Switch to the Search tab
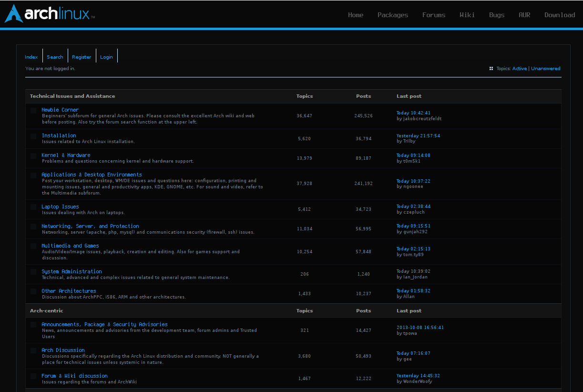This screenshot has width=583, height=392. coord(55,56)
